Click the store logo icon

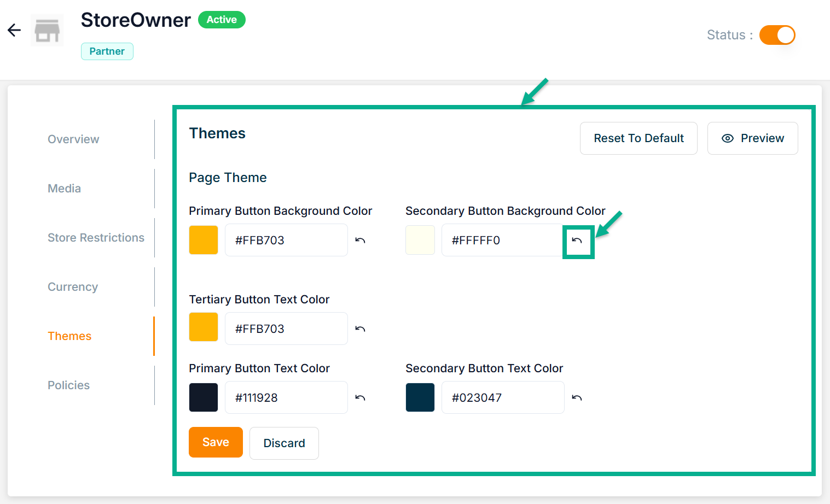(x=47, y=31)
